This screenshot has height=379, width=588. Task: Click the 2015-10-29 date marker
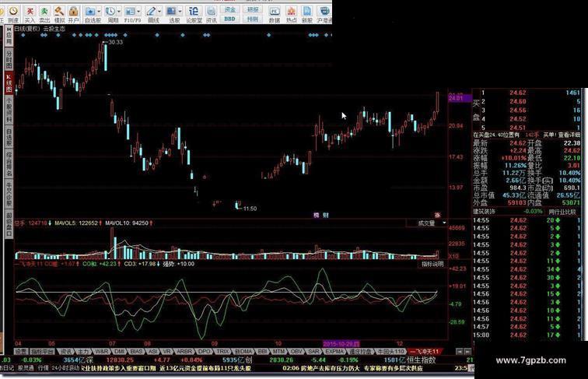click(341, 343)
